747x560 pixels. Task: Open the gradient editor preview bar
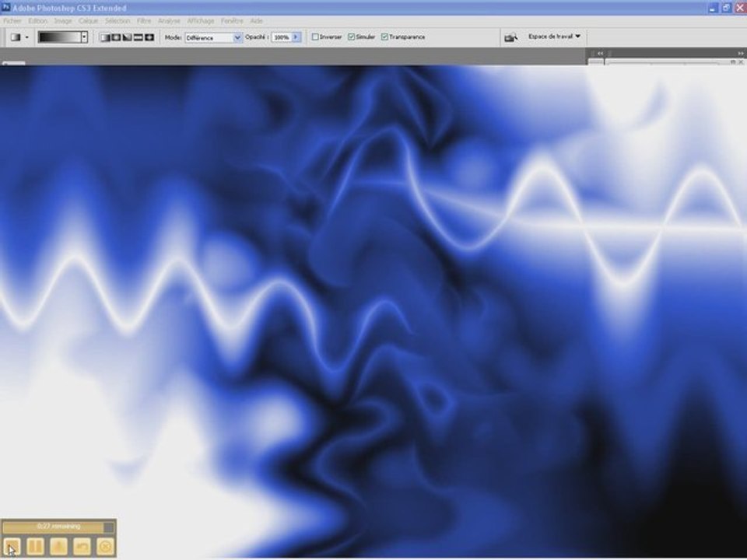point(59,37)
